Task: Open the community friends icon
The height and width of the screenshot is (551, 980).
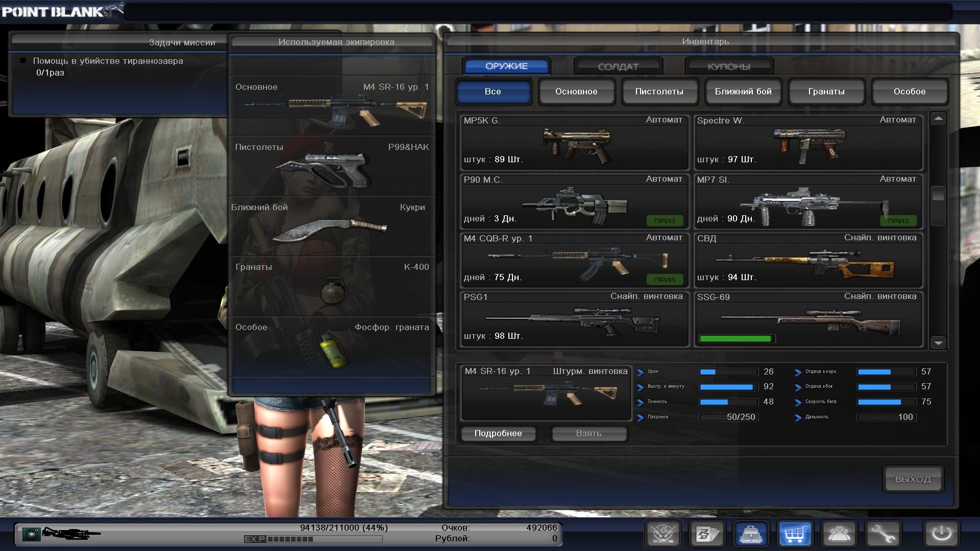Action: [839, 534]
